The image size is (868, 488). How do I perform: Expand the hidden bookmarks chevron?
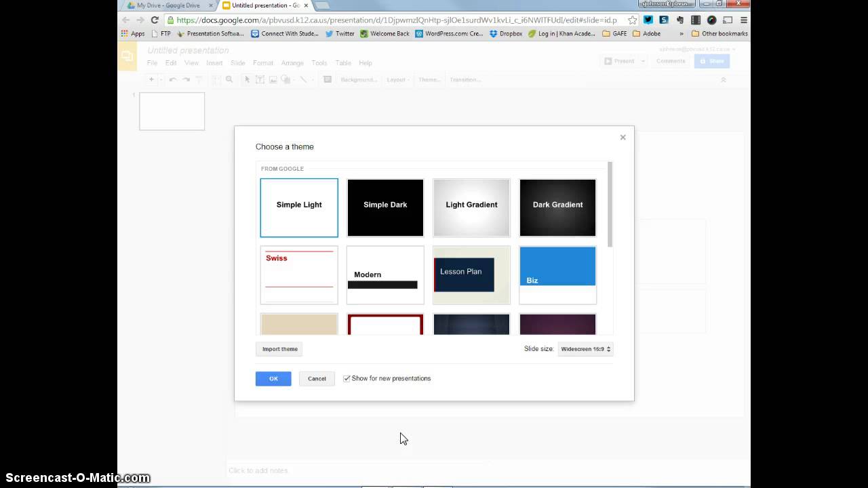tap(681, 33)
